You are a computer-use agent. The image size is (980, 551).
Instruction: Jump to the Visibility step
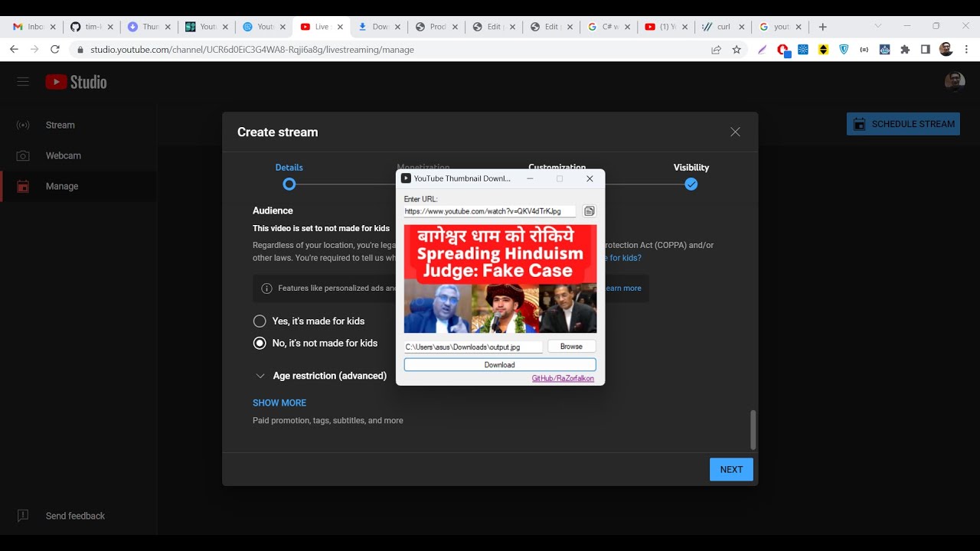(x=691, y=184)
